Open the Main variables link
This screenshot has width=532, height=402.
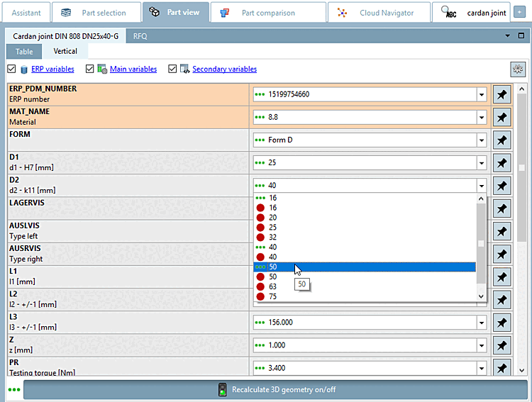[133, 69]
